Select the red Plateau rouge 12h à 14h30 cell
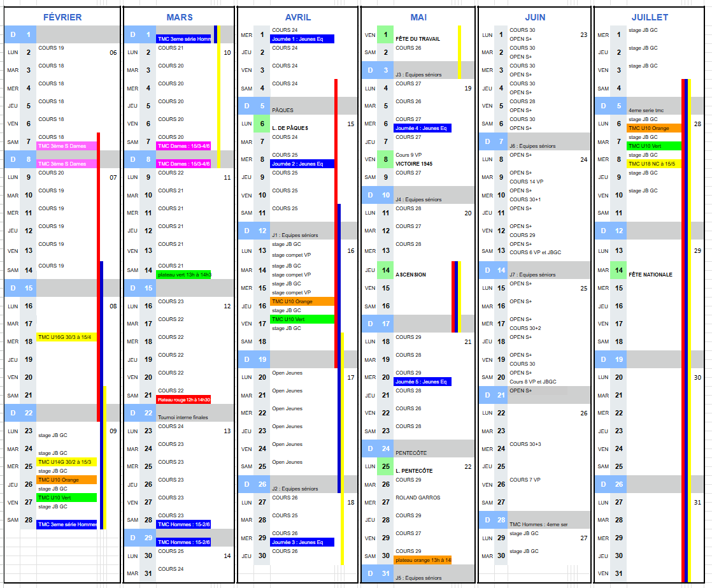Screen dimensions: 712x588 click(184, 399)
